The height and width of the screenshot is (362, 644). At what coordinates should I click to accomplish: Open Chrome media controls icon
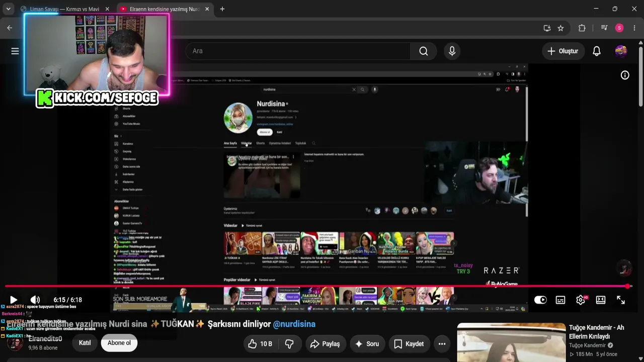click(x=604, y=28)
